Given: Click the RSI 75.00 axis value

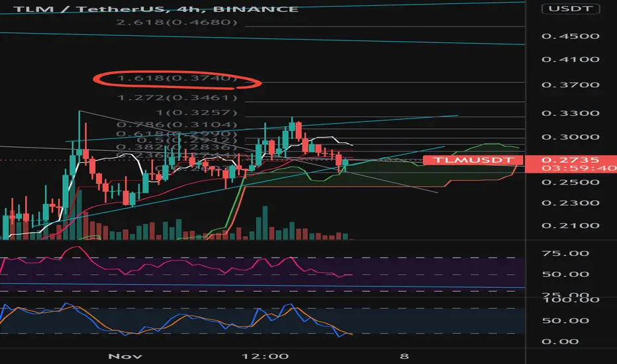Looking at the screenshot, I should [x=565, y=253].
